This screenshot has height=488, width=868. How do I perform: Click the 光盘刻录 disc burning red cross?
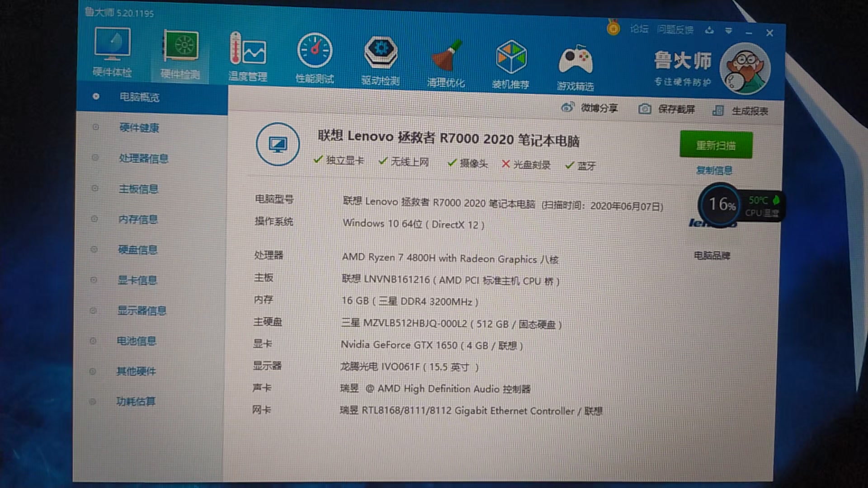click(x=505, y=164)
